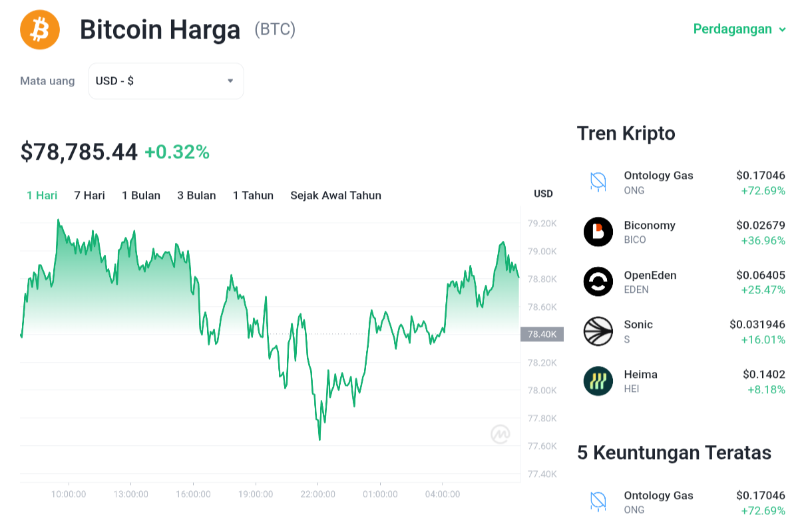Click the CoinMarketCap watermark on the chart
This screenshot has width=812, height=515.
click(501, 434)
